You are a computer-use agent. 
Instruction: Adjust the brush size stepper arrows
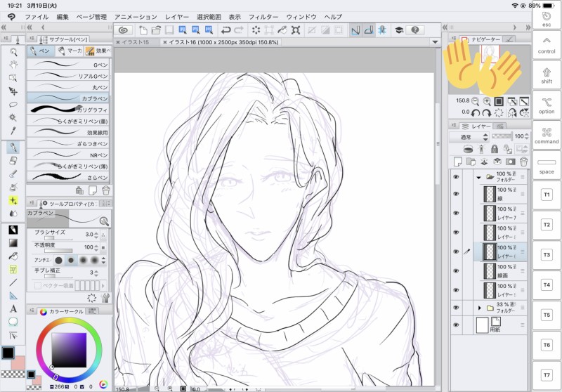click(96, 235)
